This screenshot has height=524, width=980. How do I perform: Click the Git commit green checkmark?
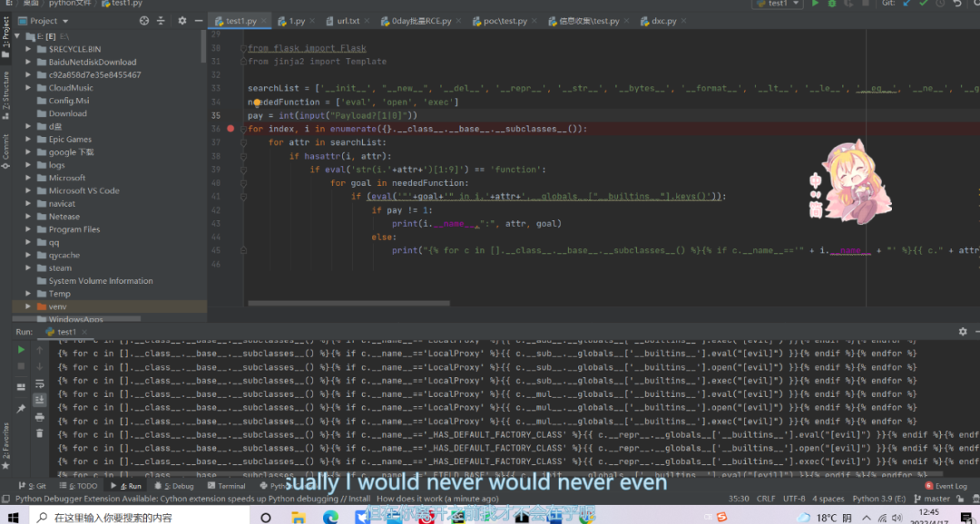click(x=923, y=3)
